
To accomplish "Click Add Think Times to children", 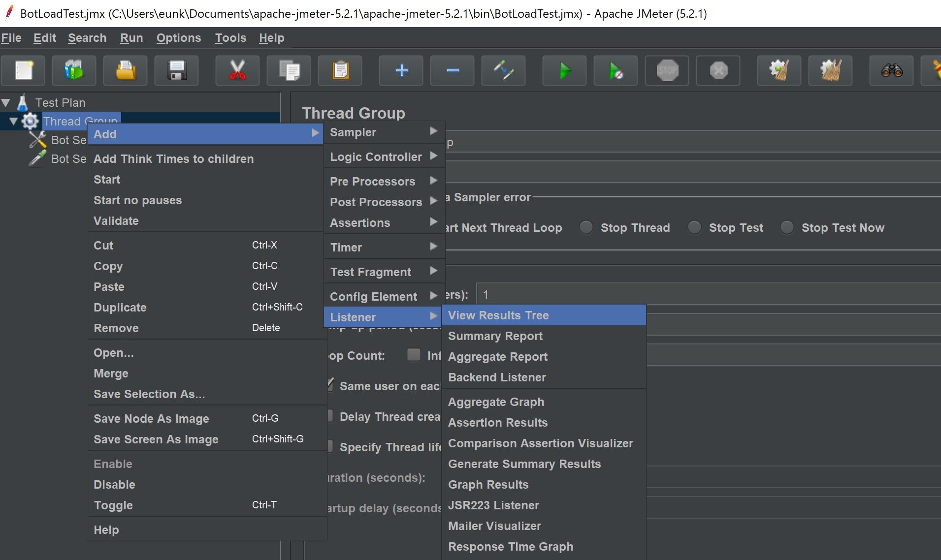I will coord(205,158).
